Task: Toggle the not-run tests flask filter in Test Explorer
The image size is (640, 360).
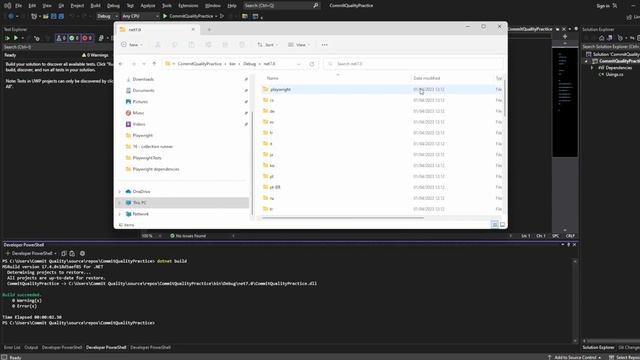Action: point(60,38)
